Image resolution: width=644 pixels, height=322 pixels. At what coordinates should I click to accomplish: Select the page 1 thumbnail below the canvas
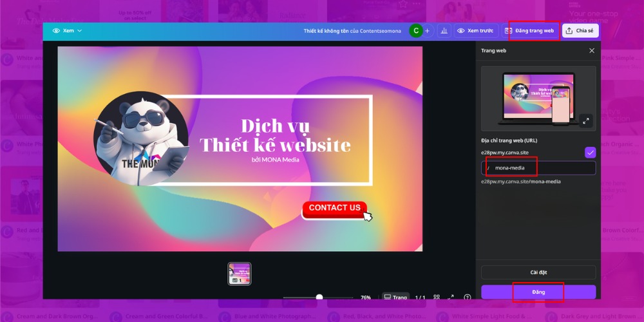pyautogui.click(x=240, y=274)
